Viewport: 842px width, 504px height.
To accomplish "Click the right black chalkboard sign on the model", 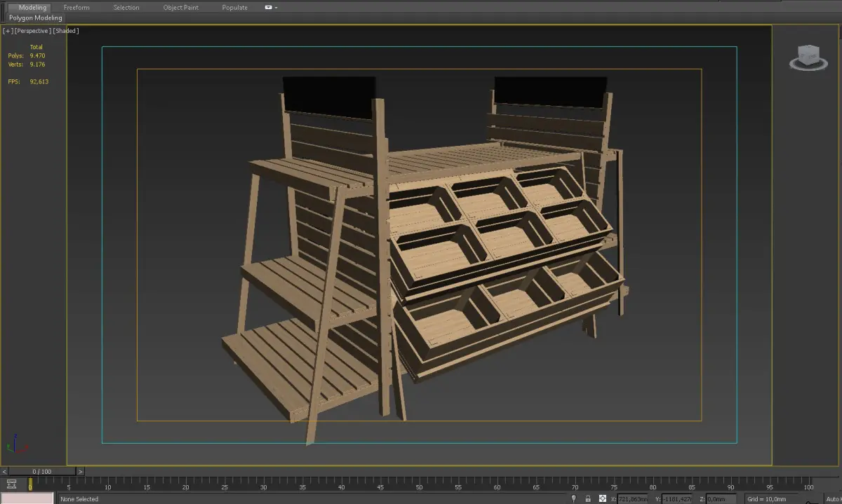I will (x=550, y=91).
